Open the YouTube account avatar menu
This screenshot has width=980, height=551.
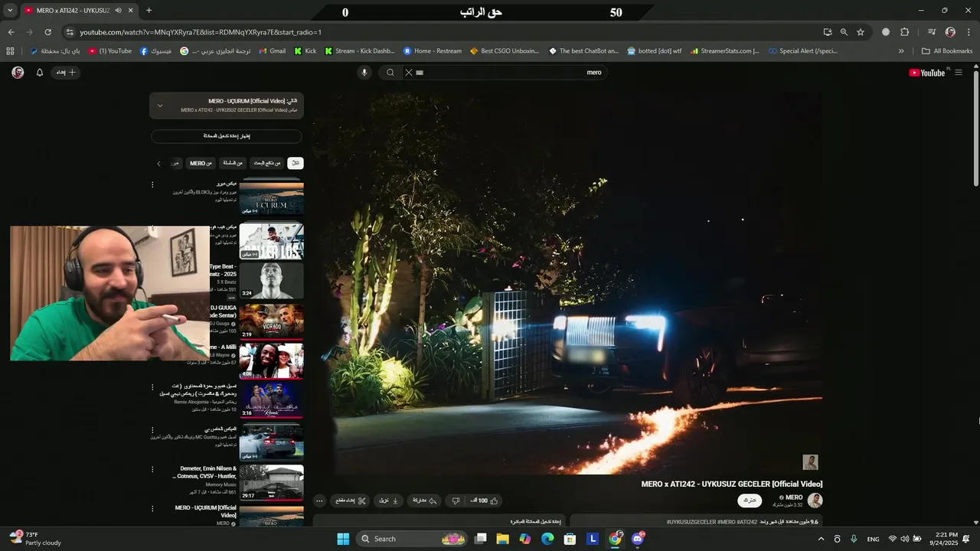(18, 73)
